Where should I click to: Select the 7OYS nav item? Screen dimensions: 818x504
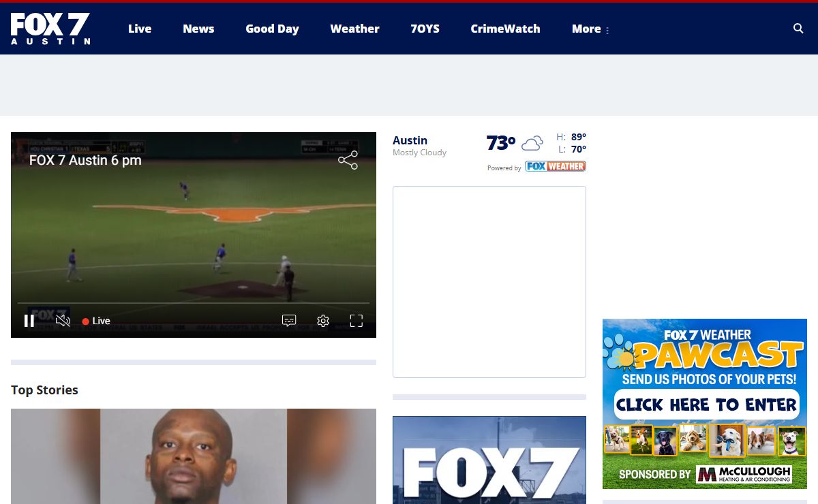[425, 29]
